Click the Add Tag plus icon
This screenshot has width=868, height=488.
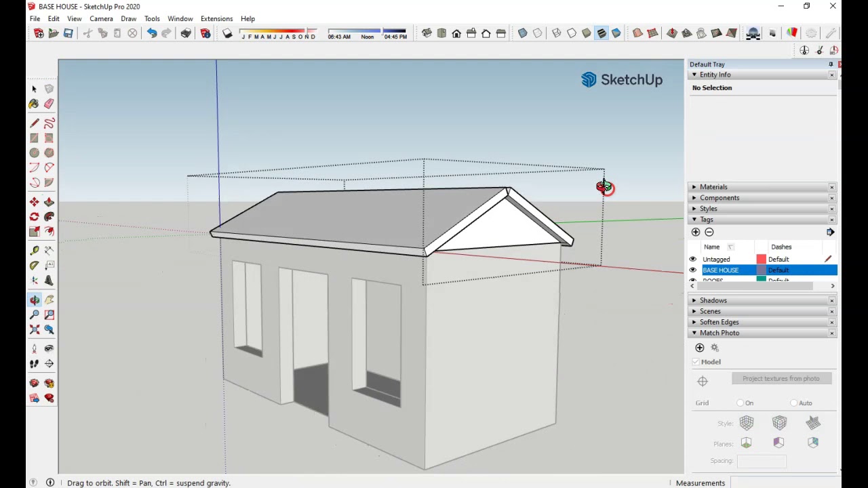click(696, 232)
